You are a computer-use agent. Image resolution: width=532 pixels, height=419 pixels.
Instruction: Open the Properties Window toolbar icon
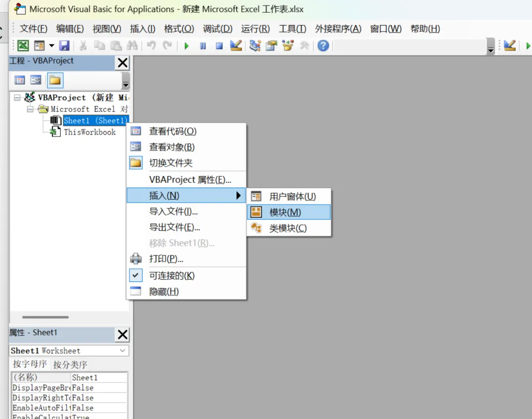tap(271, 45)
